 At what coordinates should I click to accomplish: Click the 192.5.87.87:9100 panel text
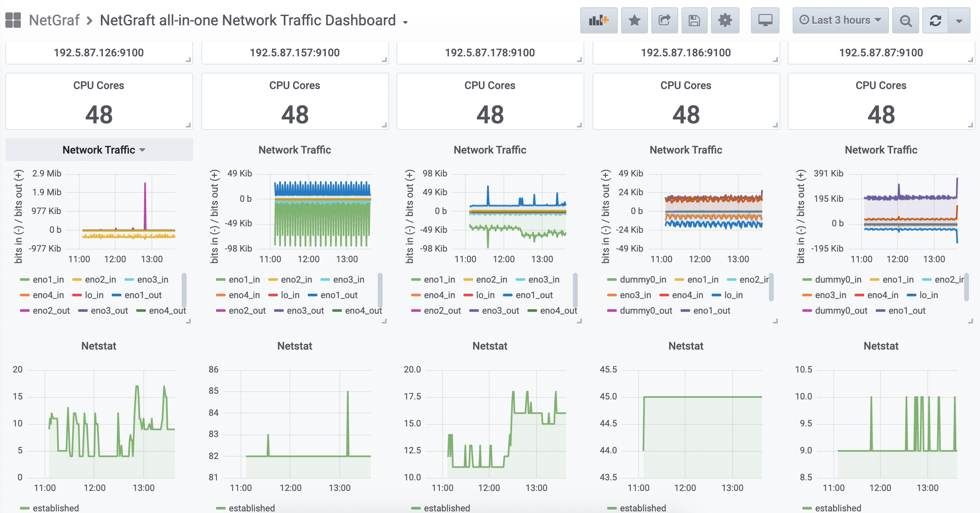881,53
